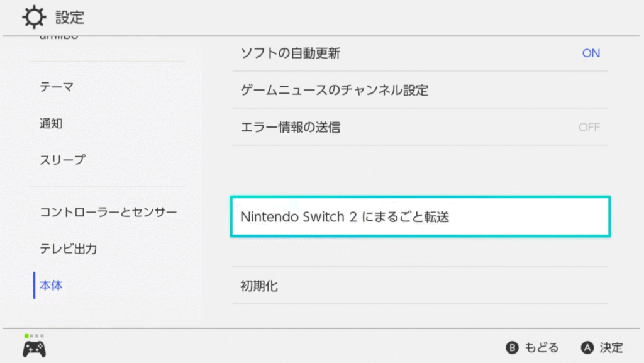Screen dimensions: 644x363
Task: Choose Nintendo Switch 2 にまるごと転送
Action: 420,216
